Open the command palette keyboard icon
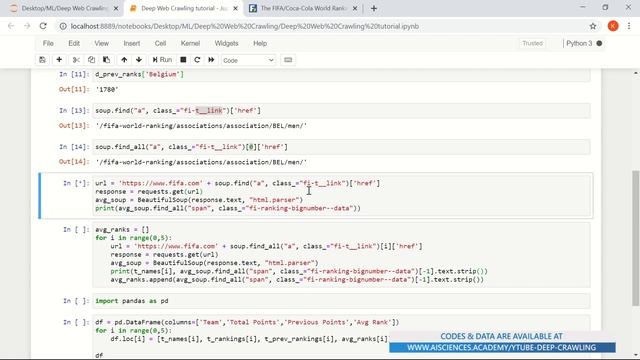 click(x=288, y=60)
